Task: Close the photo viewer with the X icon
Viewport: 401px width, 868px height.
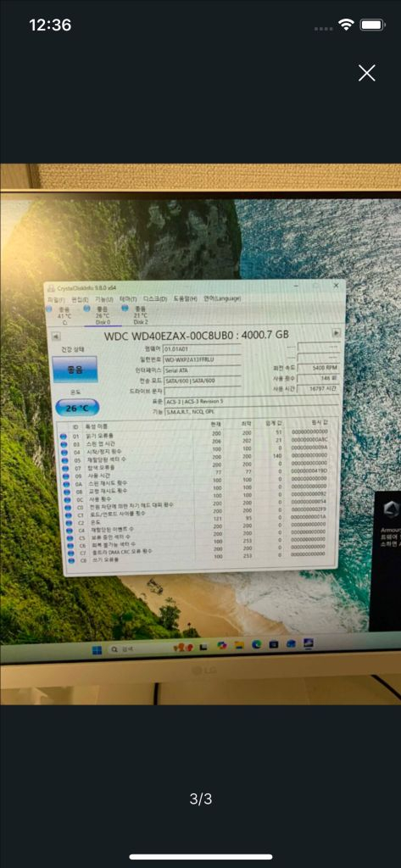Action: coord(366,73)
